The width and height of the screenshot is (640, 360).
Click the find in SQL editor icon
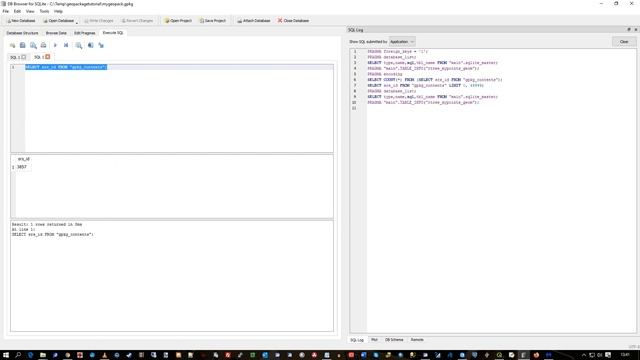[33, 45]
